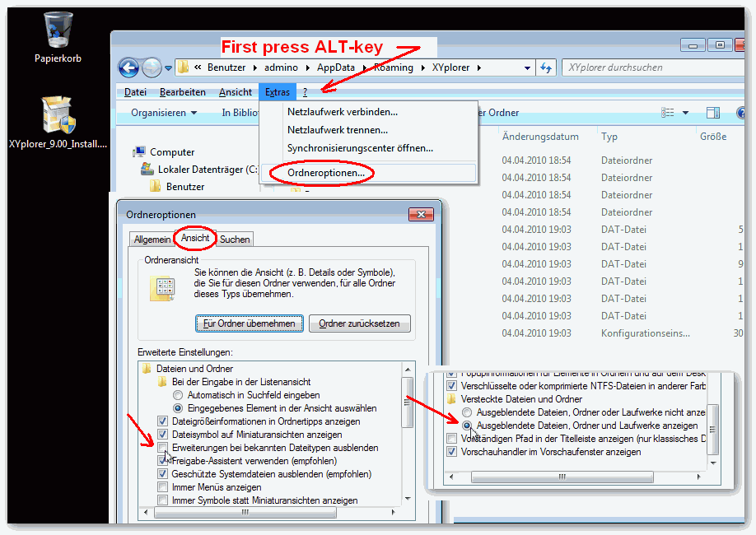Click the Explorer back navigation arrow
This screenshot has width=756, height=535.
pos(128,67)
